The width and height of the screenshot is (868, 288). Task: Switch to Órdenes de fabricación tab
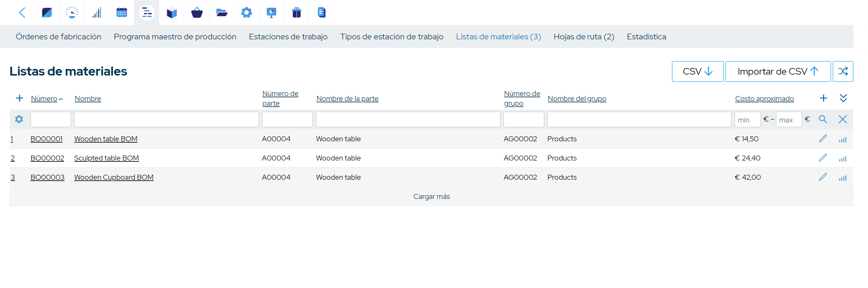(x=58, y=37)
